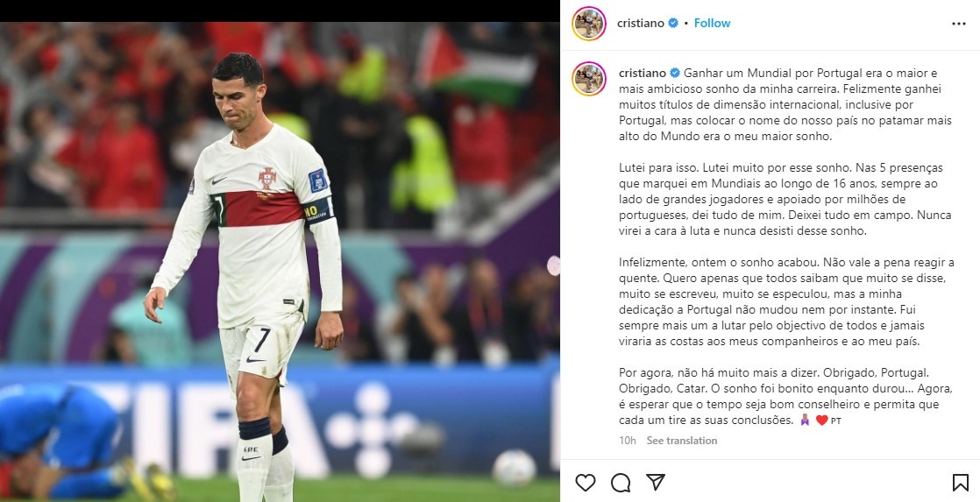Click the 10h timestamp under the caption
Image resolution: width=980 pixels, height=502 pixels.
click(628, 440)
